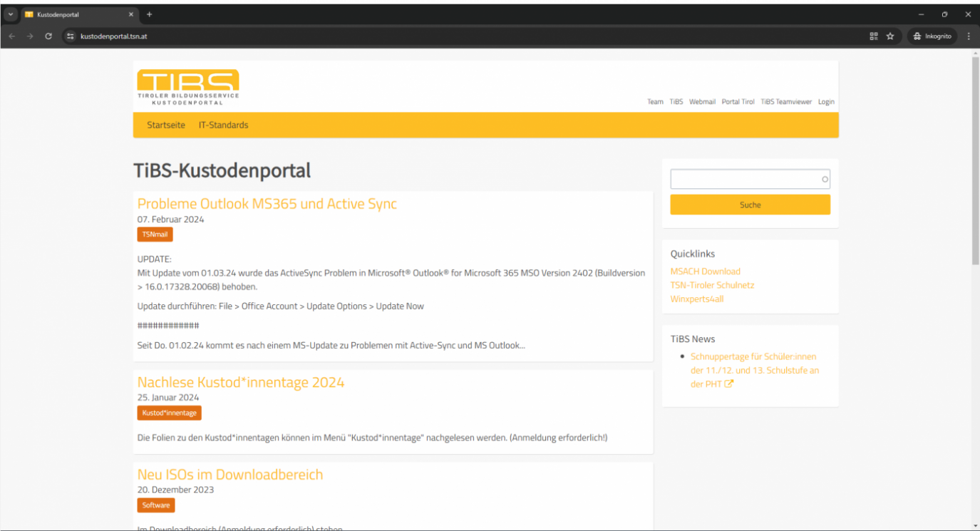
Task: Click the TSNmail tag badge
Action: point(155,234)
